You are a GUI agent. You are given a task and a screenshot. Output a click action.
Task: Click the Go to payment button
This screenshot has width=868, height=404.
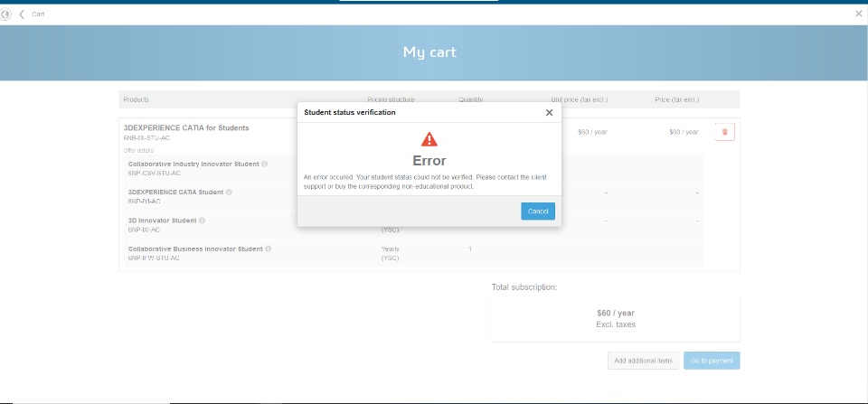tap(712, 361)
